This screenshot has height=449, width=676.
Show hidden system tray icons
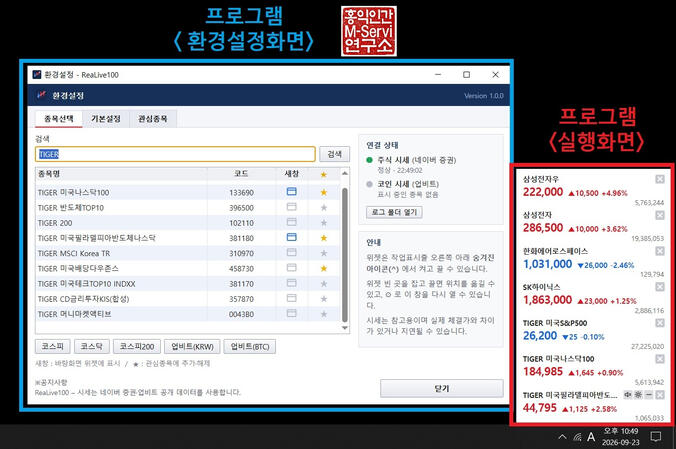click(x=562, y=437)
